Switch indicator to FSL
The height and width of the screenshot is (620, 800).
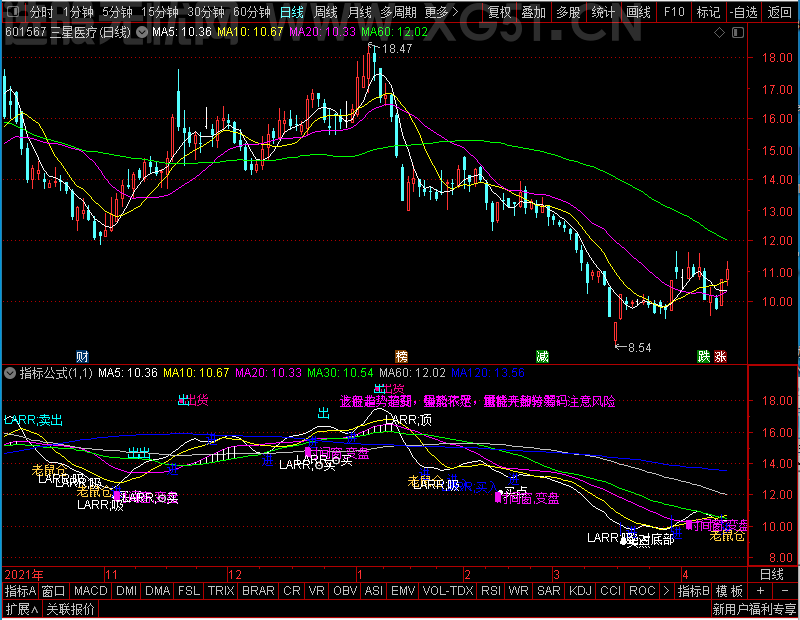point(189,591)
